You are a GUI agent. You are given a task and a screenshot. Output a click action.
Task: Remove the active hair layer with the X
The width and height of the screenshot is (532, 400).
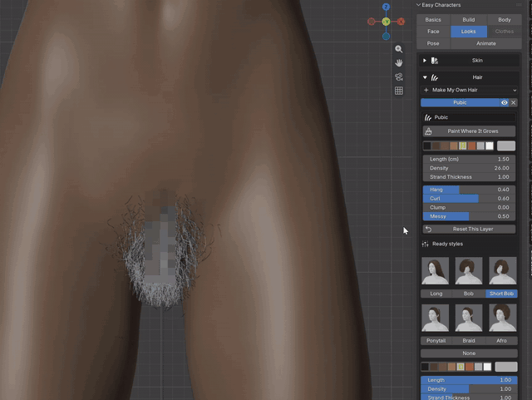(514, 102)
